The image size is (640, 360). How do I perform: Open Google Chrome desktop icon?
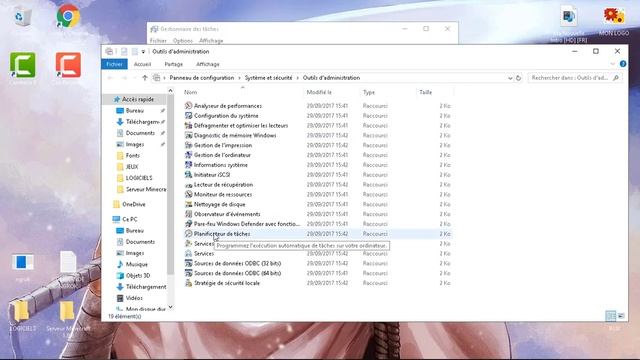68,16
